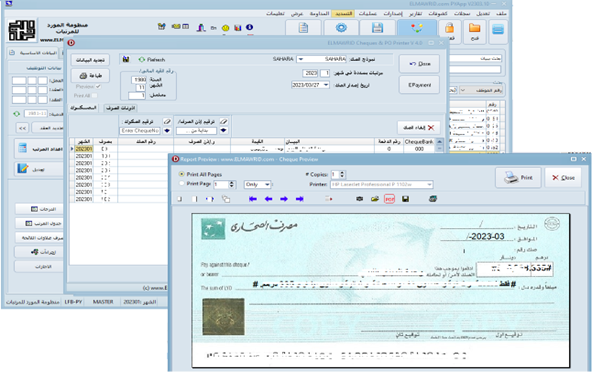Image resolution: width=592 pixels, height=372 pixels.
Task: Click the camera snapshot icon in Report Preview toolbar
Action: pyautogui.click(x=359, y=199)
